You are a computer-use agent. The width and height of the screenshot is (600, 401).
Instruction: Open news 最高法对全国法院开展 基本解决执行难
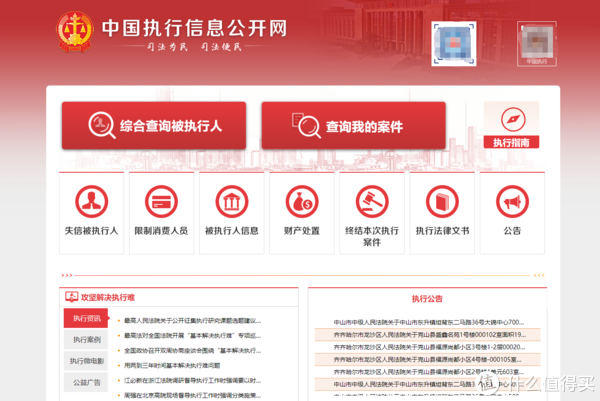[x=192, y=336]
